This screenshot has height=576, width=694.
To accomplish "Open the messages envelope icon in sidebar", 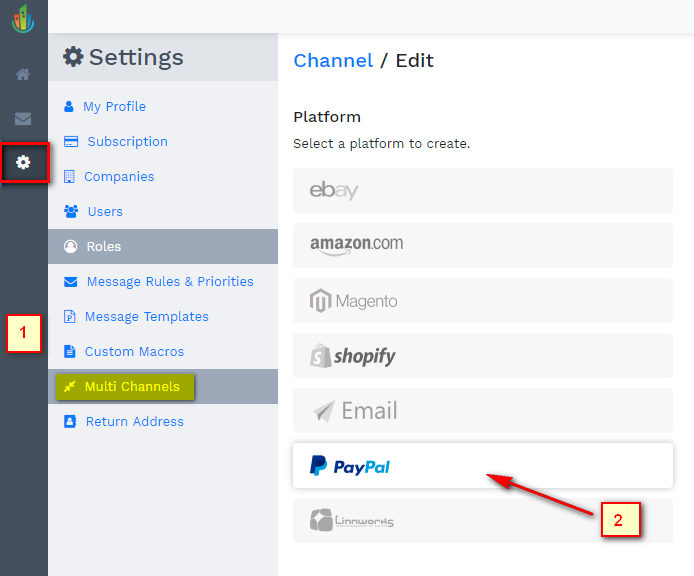I will click(22, 119).
